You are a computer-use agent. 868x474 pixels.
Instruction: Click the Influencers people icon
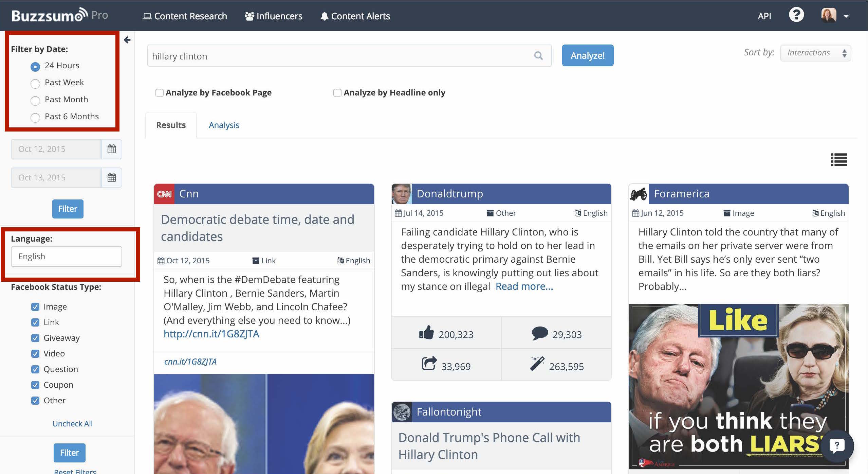pos(250,16)
